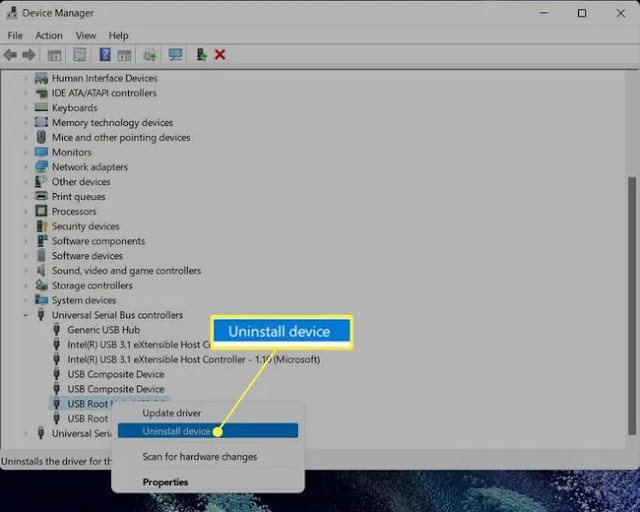
Task: Select the Sound speaker icon
Action: tap(41, 270)
